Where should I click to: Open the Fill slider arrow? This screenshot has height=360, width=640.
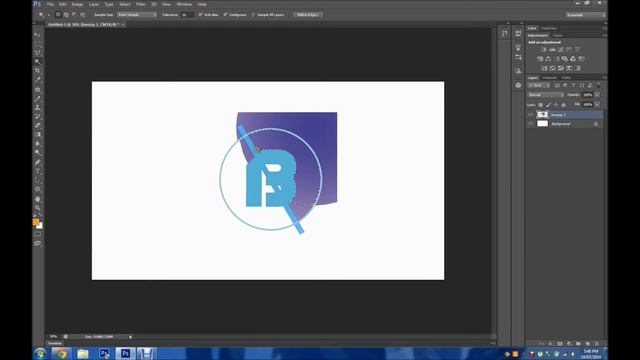tap(597, 105)
